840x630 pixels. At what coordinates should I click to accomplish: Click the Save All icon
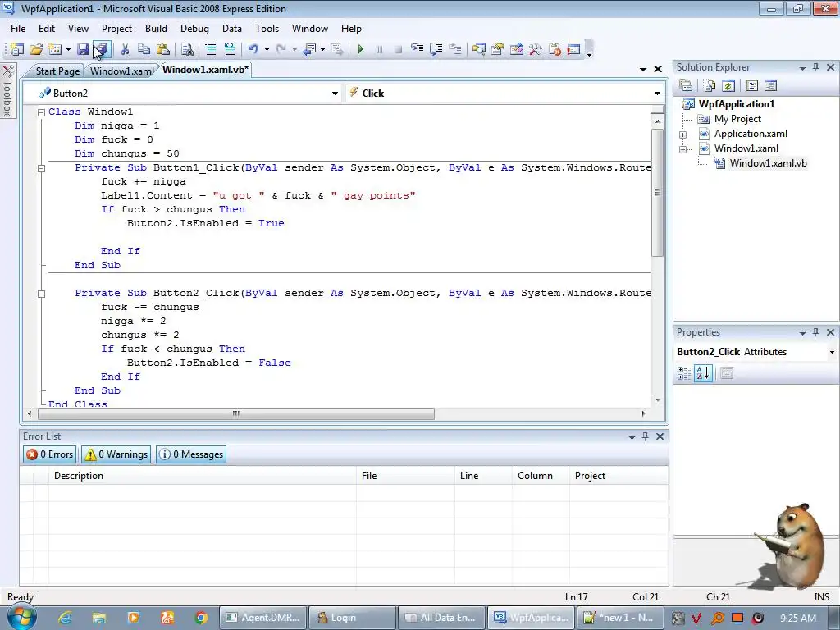coord(102,49)
